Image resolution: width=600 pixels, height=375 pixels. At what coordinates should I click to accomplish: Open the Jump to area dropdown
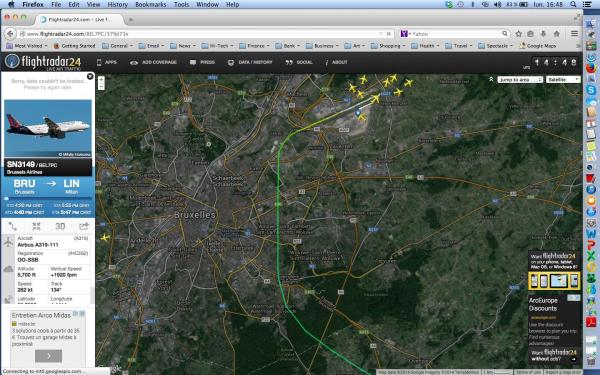[x=520, y=80]
